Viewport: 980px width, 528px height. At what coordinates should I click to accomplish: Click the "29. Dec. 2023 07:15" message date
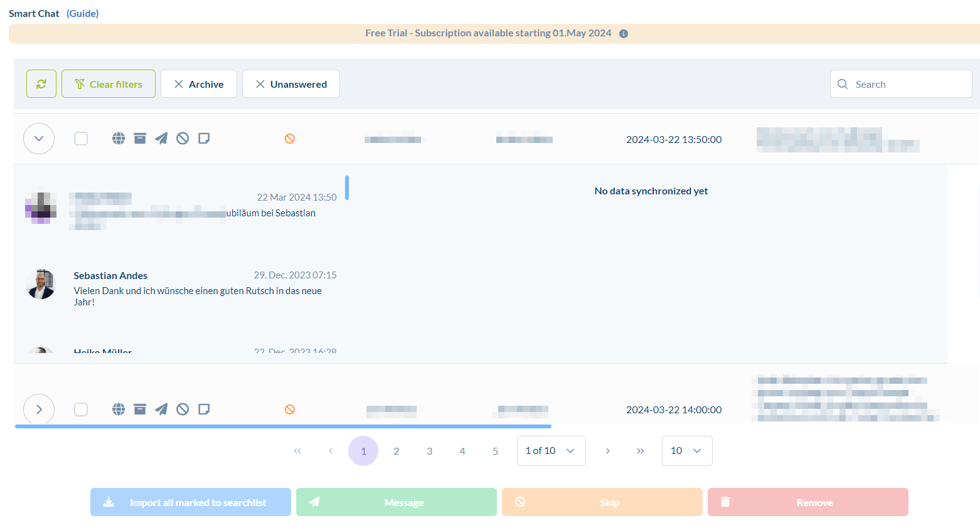(x=295, y=275)
